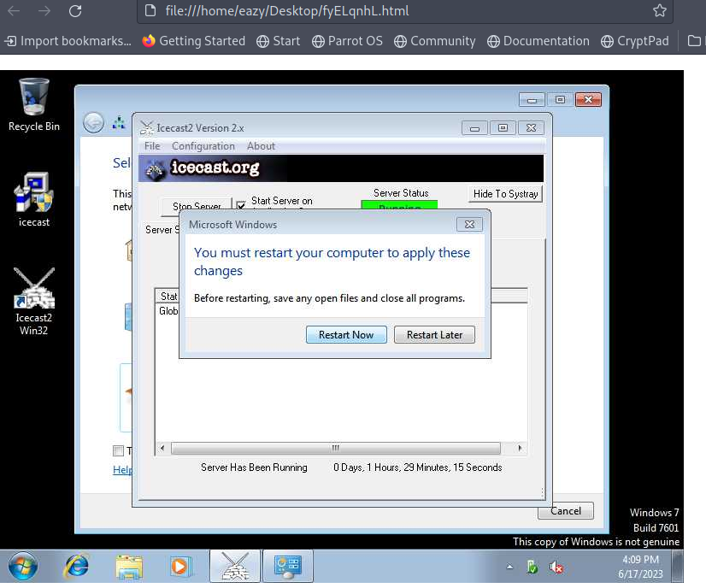Switch to Icecast2 taskbar button

coord(235,566)
